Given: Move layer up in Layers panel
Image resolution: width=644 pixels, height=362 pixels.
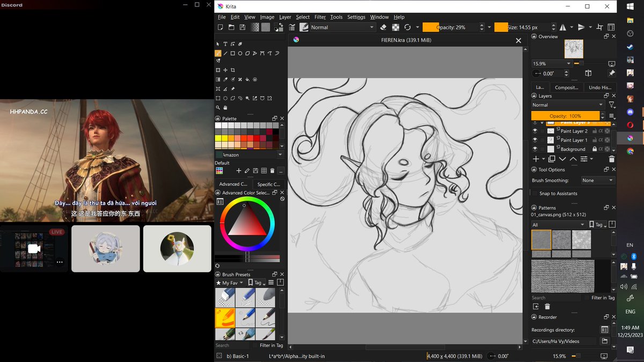Looking at the screenshot, I should 573,159.
